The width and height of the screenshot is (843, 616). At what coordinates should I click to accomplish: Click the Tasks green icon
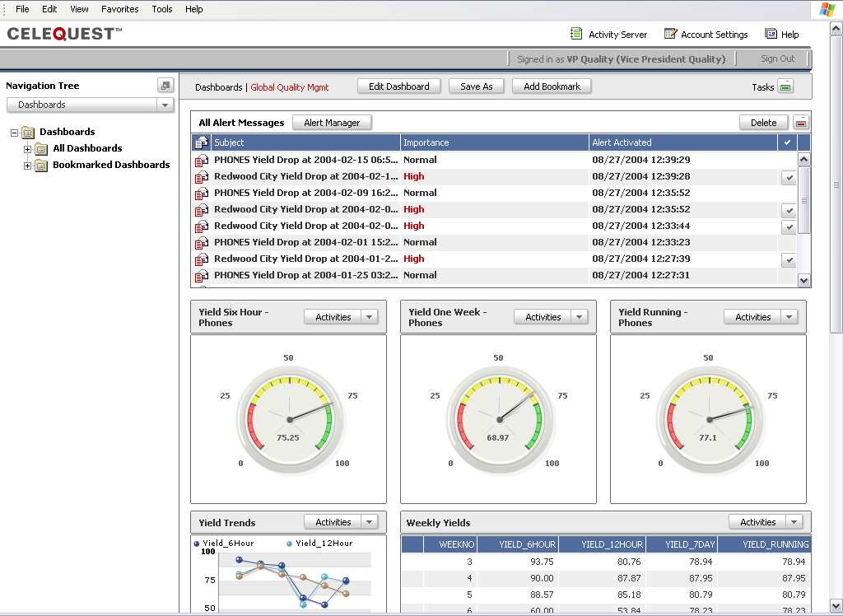[785, 86]
